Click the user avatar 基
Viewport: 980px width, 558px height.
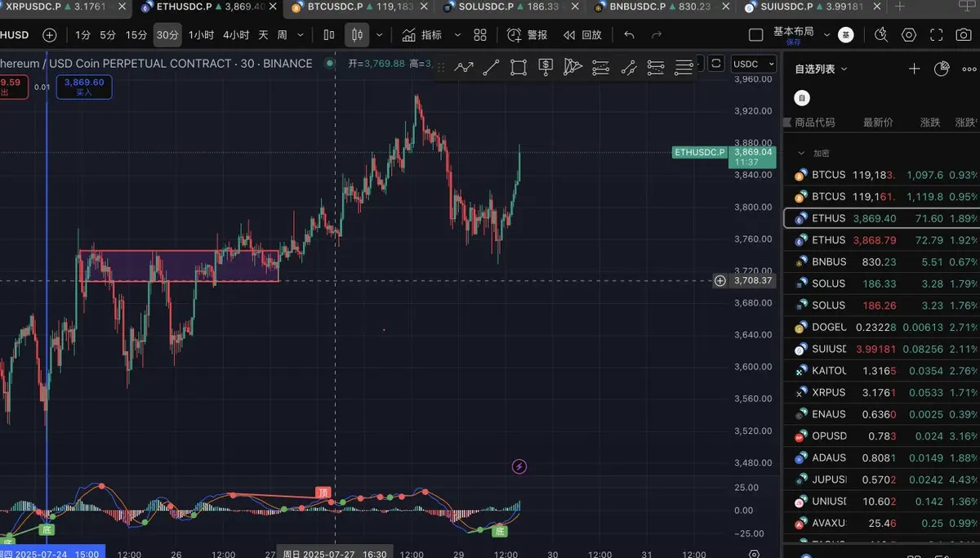coord(846,35)
